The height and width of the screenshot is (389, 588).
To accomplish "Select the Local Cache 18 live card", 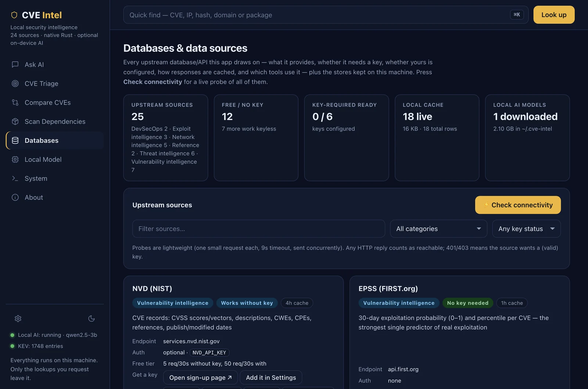I will [437, 138].
